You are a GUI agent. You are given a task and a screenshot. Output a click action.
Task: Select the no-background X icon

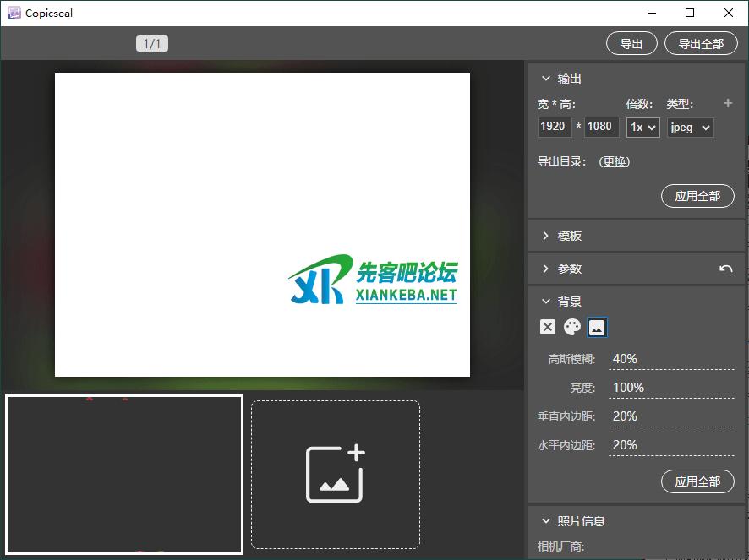pyautogui.click(x=548, y=328)
